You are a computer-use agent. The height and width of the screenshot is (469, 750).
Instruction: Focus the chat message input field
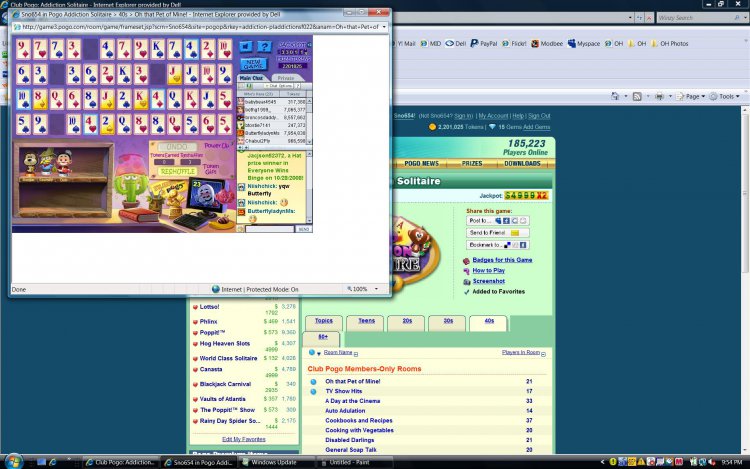click(x=270, y=229)
